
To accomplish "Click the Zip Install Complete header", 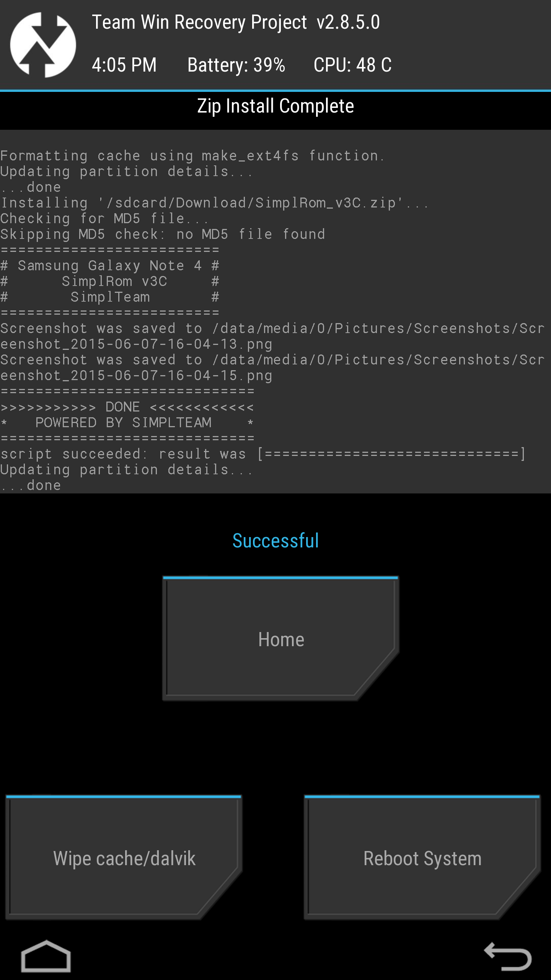I will pos(275,106).
